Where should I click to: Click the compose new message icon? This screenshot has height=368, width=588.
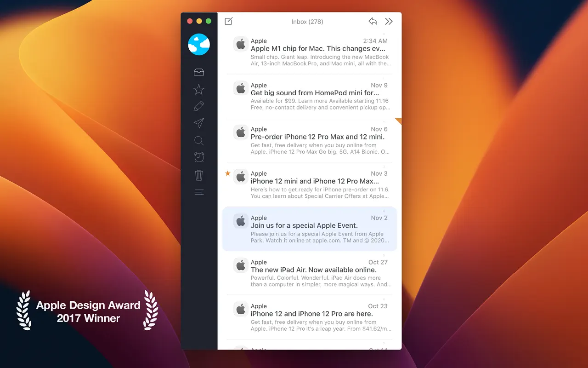[x=228, y=21]
